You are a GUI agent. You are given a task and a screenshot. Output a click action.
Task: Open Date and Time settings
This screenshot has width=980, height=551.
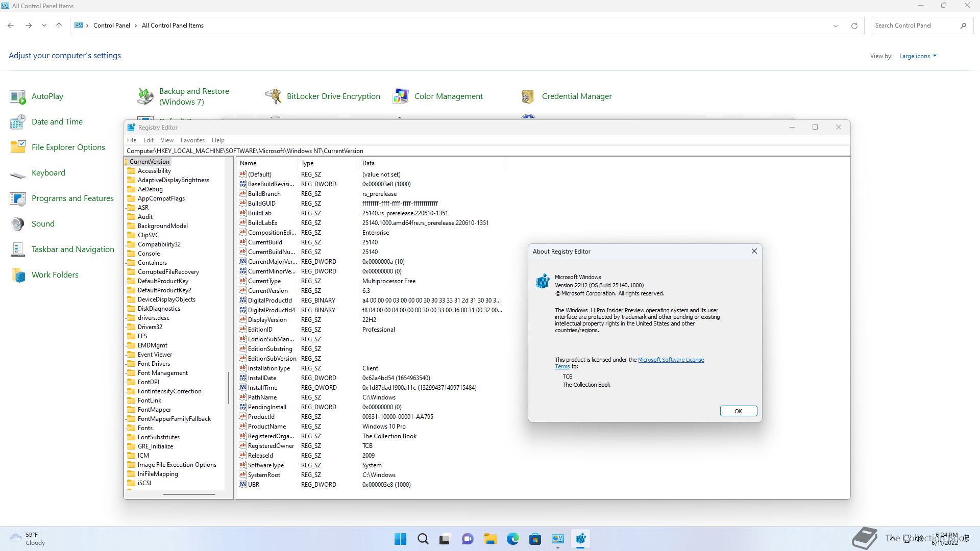tap(46, 122)
